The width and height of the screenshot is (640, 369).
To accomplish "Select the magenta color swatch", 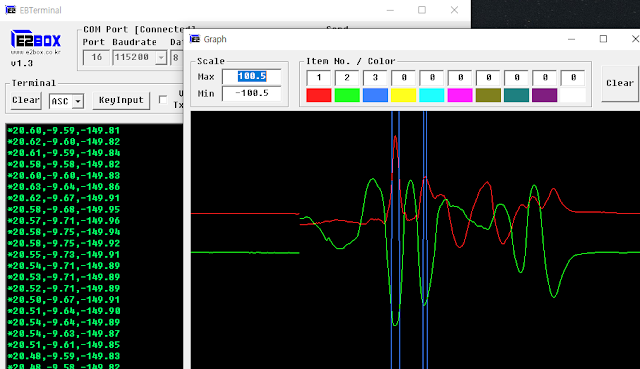I will [x=460, y=95].
